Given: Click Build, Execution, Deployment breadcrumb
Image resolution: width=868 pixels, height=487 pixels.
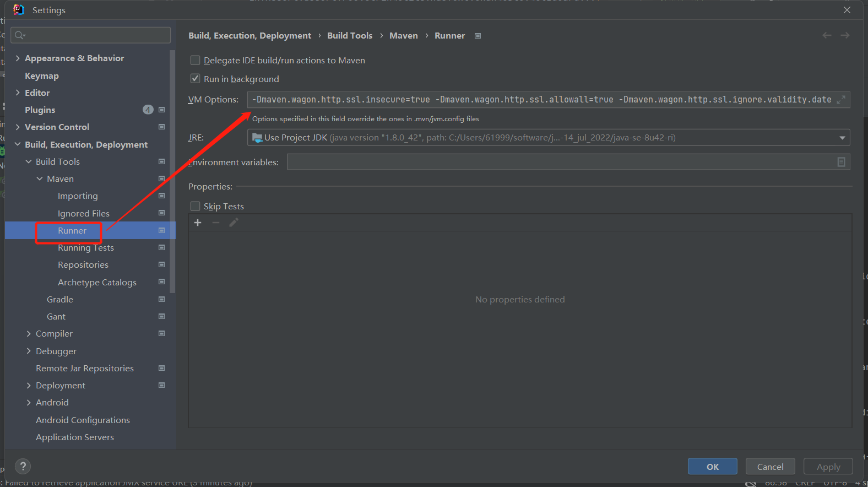Looking at the screenshot, I should [250, 35].
